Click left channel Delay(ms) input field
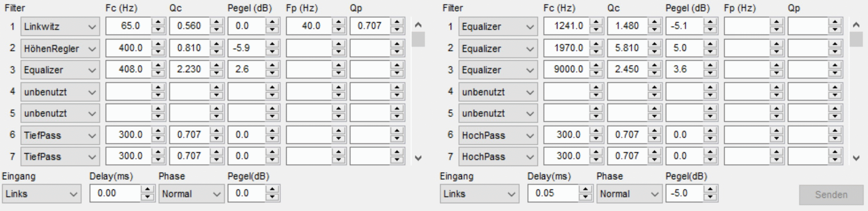Viewport: 868px width, 211px height. tap(115, 193)
